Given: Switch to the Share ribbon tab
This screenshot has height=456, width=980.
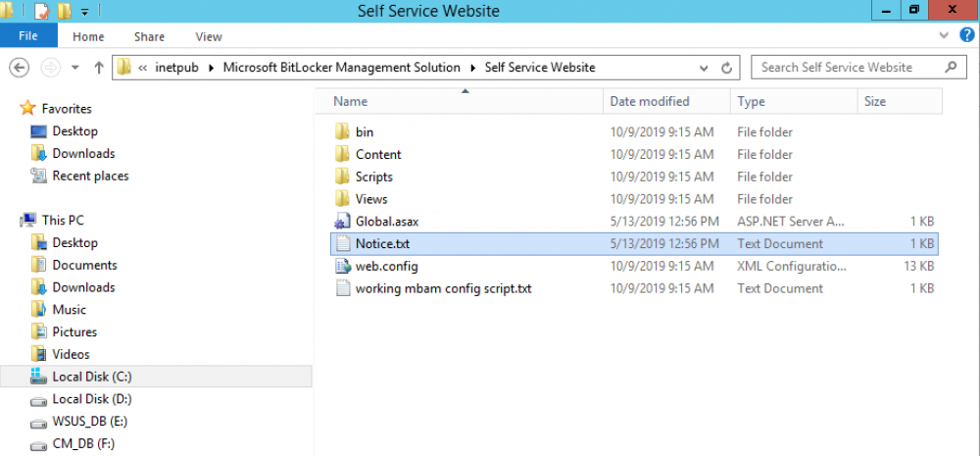Looking at the screenshot, I should pyautogui.click(x=149, y=37).
